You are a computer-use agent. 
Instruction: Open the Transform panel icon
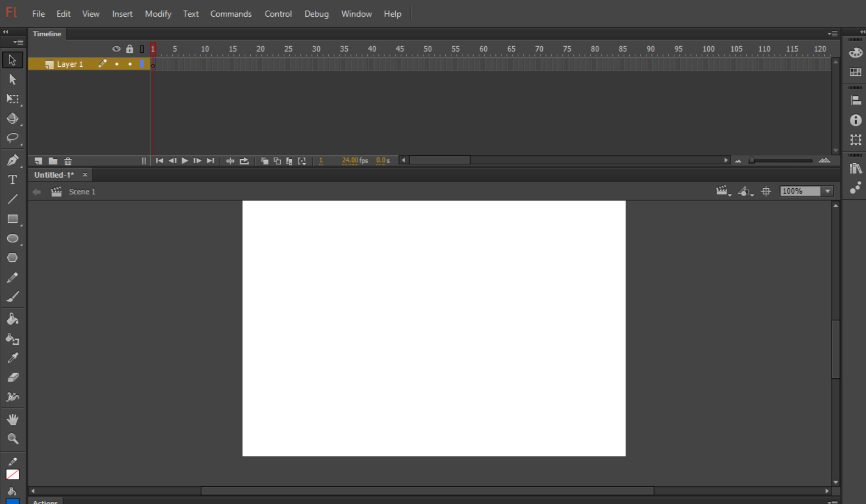(x=855, y=140)
